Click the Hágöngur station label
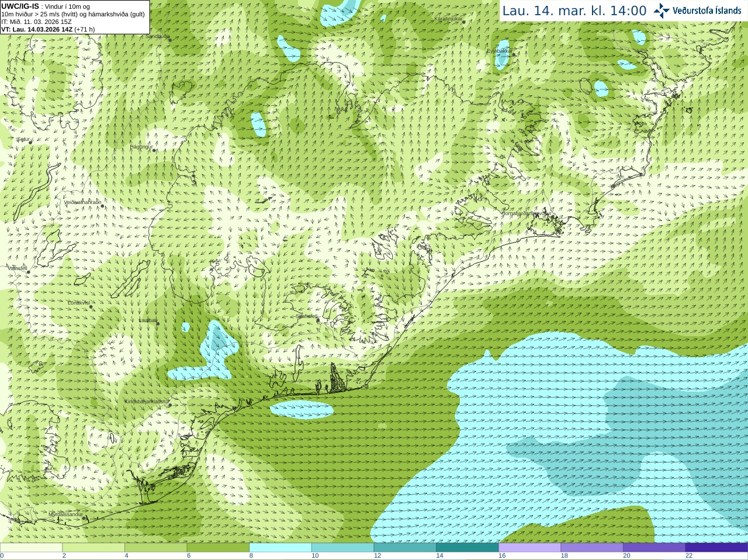 coord(141,147)
